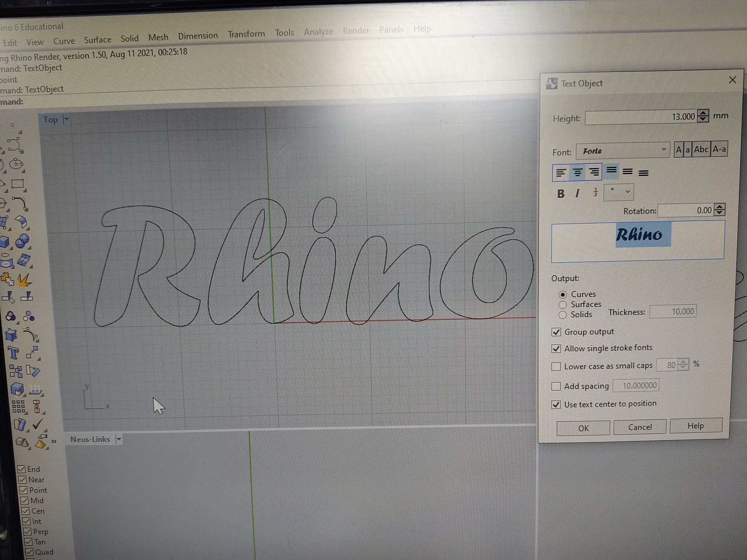
Task: Toggle Bold formatting
Action: point(561,194)
